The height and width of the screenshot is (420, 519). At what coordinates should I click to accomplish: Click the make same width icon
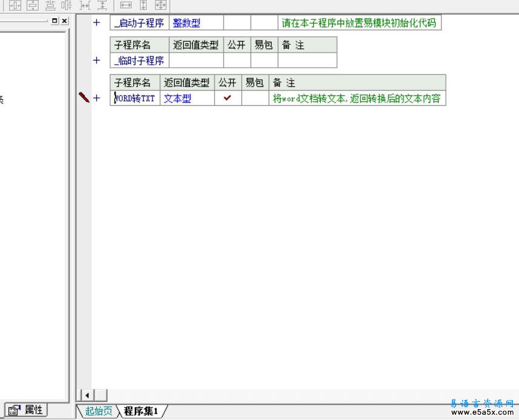point(126,5)
